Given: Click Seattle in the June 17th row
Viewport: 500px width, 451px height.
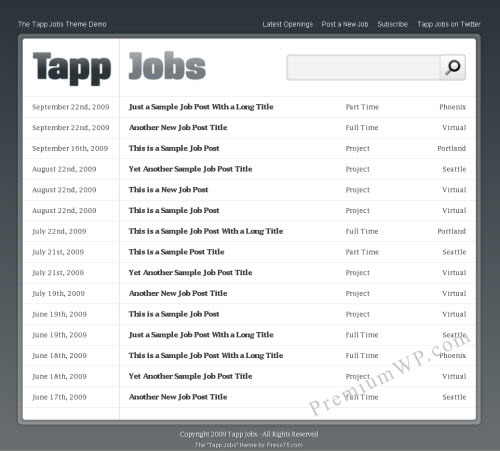Looking at the screenshot, I should 454,397.
